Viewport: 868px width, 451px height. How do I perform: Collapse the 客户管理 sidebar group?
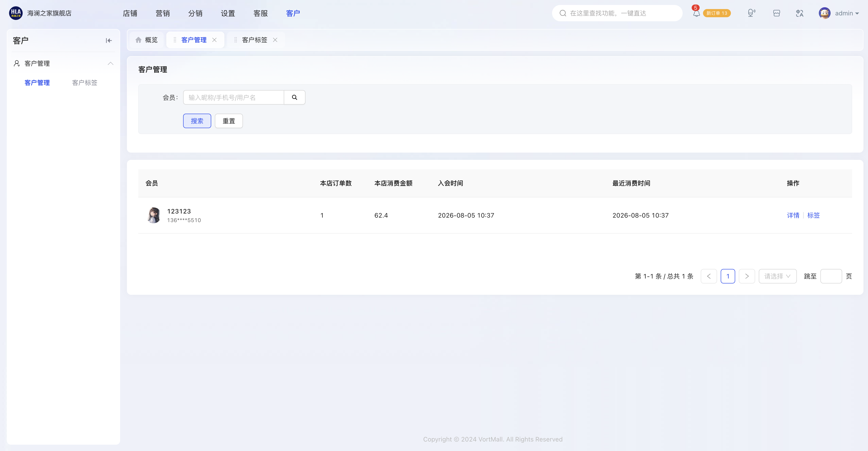click(111, 63)
